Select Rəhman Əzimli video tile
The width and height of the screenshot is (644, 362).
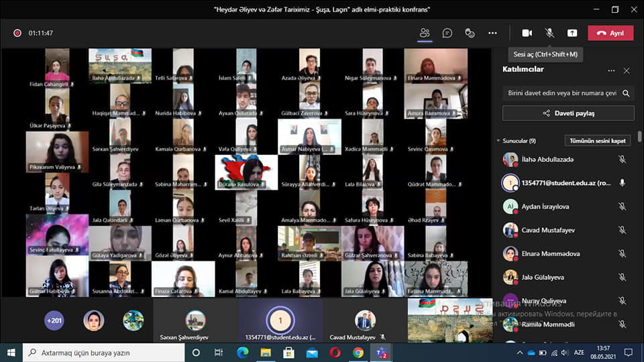pyautogui.click(x=309, y=243)
